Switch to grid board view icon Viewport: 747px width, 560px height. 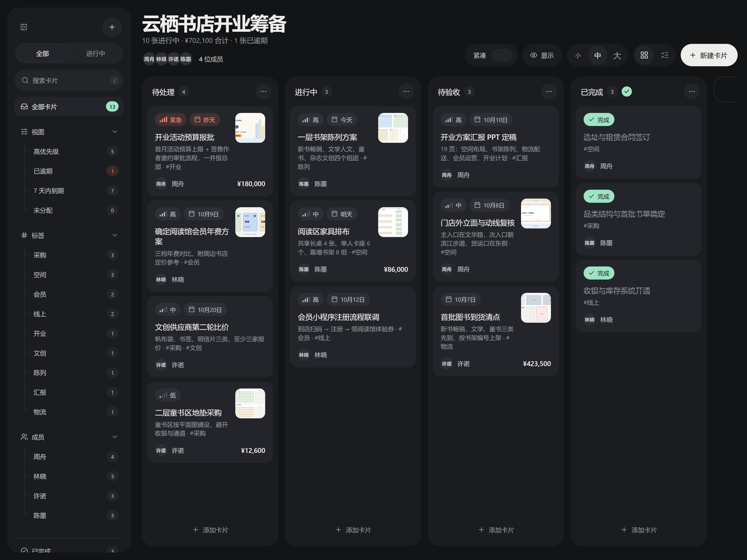[644, 55]
